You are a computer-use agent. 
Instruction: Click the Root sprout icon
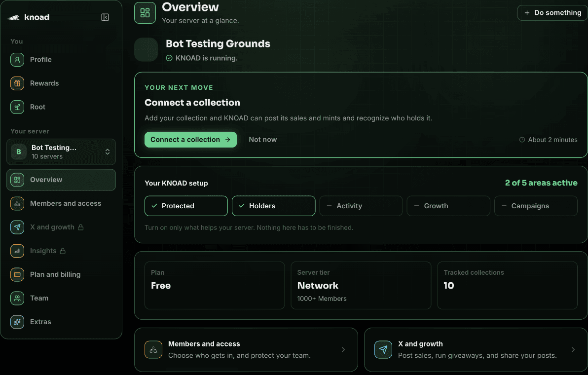17,107
